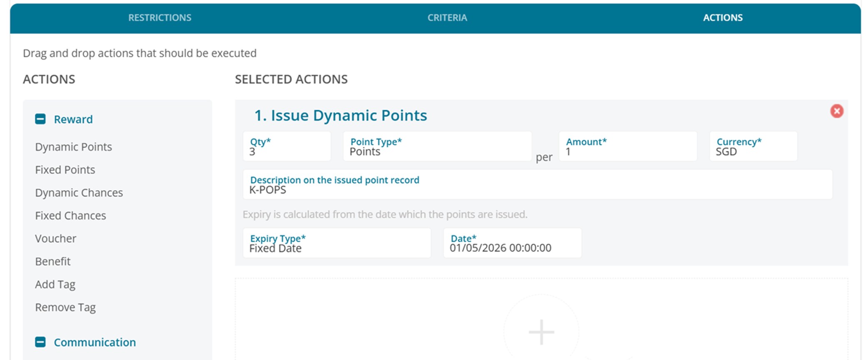Select the Add Tag action

(55, 284)
